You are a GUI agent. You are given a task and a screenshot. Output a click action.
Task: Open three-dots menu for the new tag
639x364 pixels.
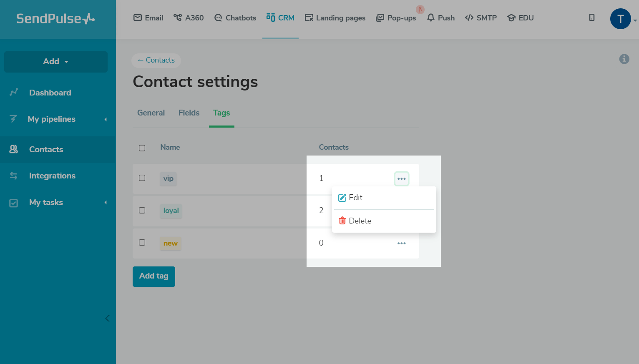click(401, 244)
